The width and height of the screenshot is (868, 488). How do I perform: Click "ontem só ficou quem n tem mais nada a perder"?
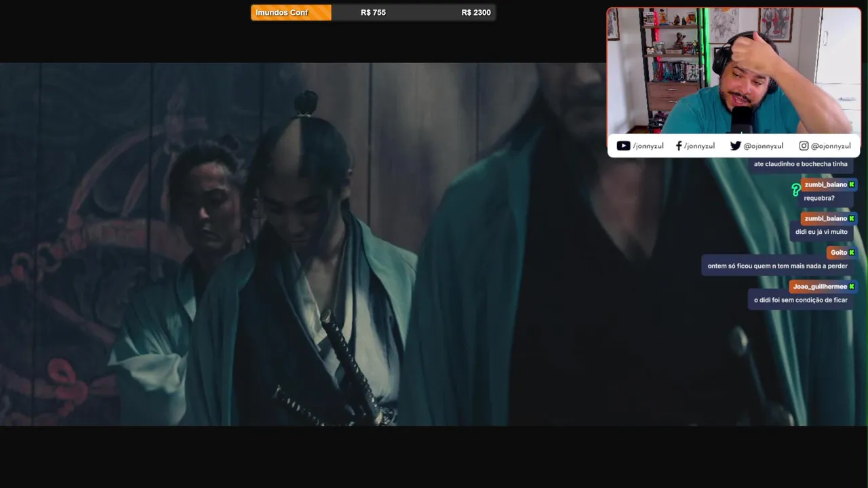777,266
